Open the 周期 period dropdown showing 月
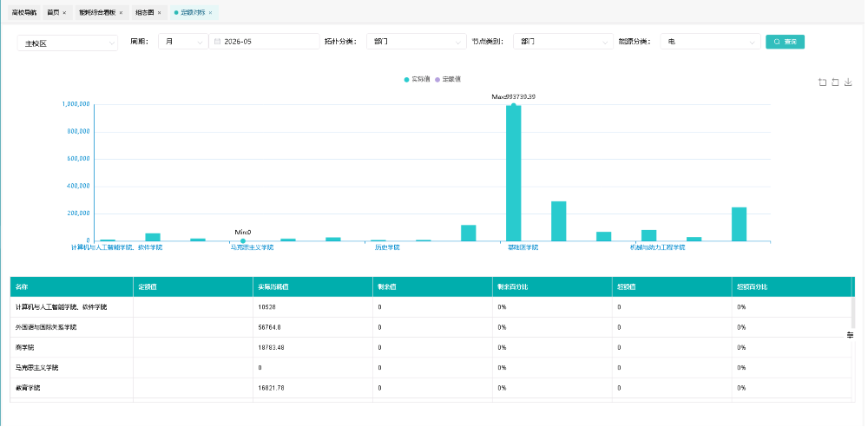868x427 pixels. (x=183, y=42)
